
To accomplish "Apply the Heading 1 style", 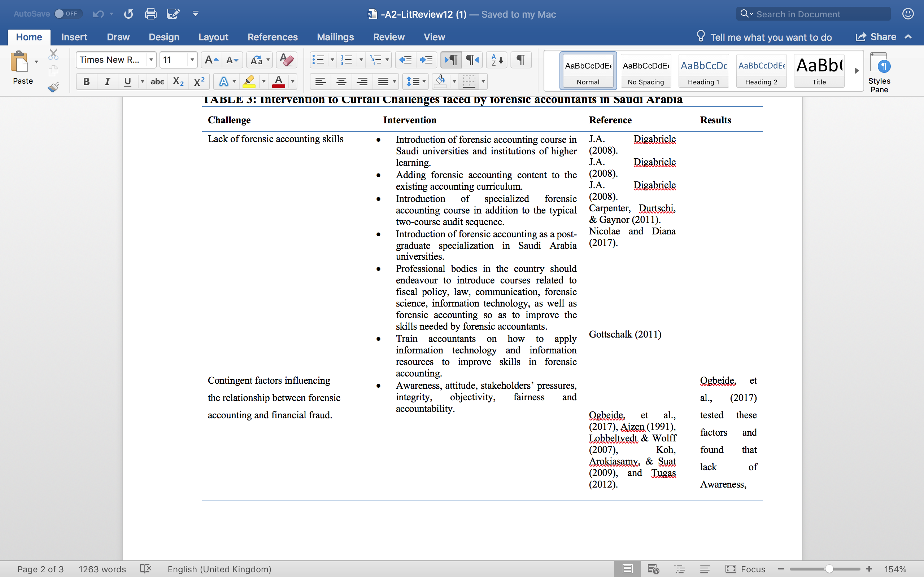I will coord(703,71).
